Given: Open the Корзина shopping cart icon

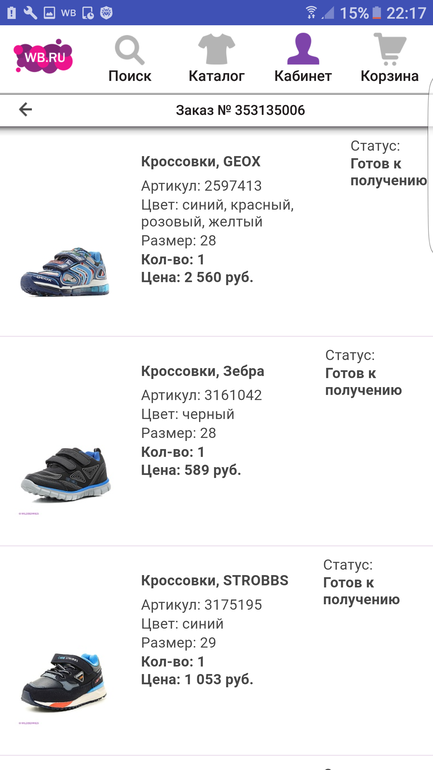Looking at the screenshot, I should coord(390,49).
